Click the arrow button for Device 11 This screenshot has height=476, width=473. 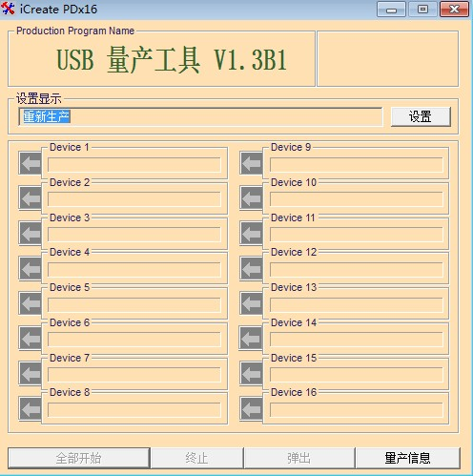click(x=251, y=234)
